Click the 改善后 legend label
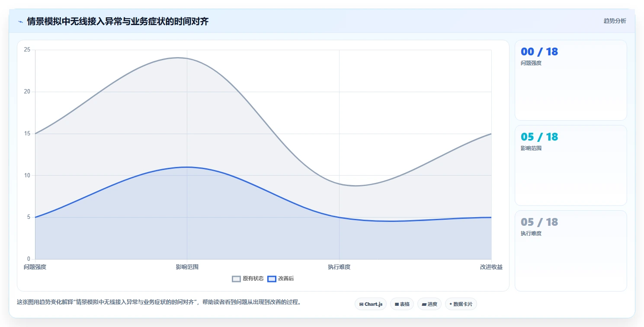Image resolution: width=644 pixels, height=327 pixels. [286, 279]
